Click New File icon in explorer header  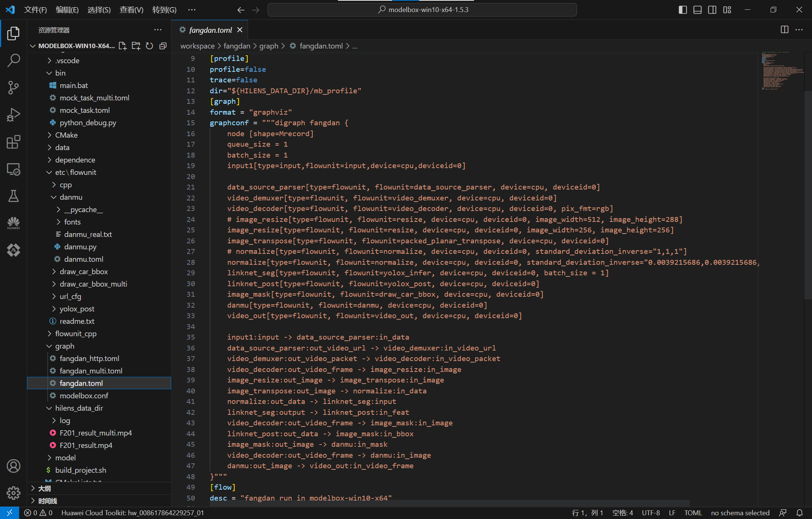[123, 46]
